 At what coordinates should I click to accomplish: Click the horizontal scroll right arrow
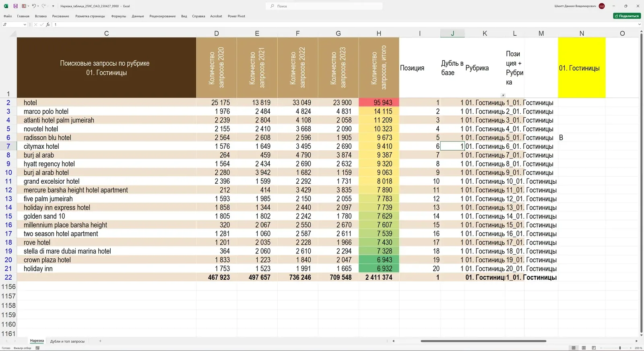coord(636,341)
